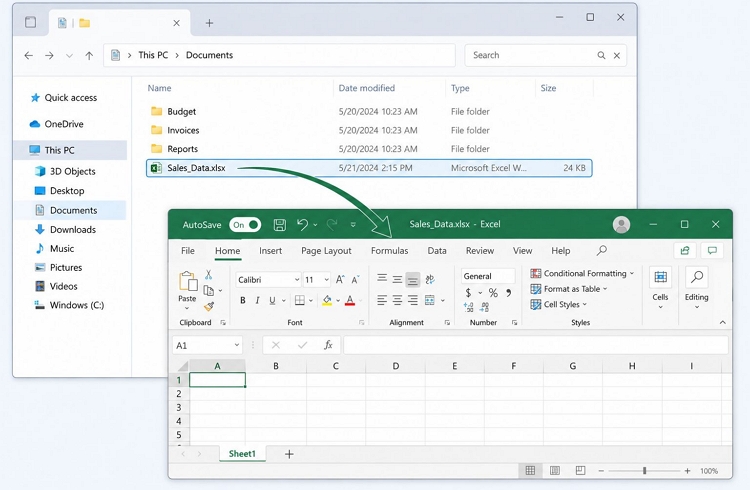Click the Share icon button in Excel
The height and width of the screenshot is (490, 750).
click(x=685, y=250)
